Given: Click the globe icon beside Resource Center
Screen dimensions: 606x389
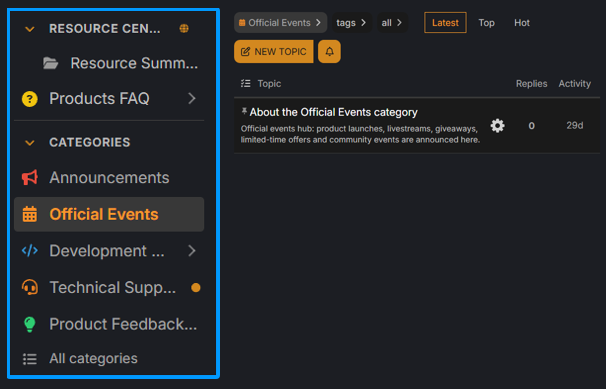Looking at the screenshot, I should coord(184,29).
